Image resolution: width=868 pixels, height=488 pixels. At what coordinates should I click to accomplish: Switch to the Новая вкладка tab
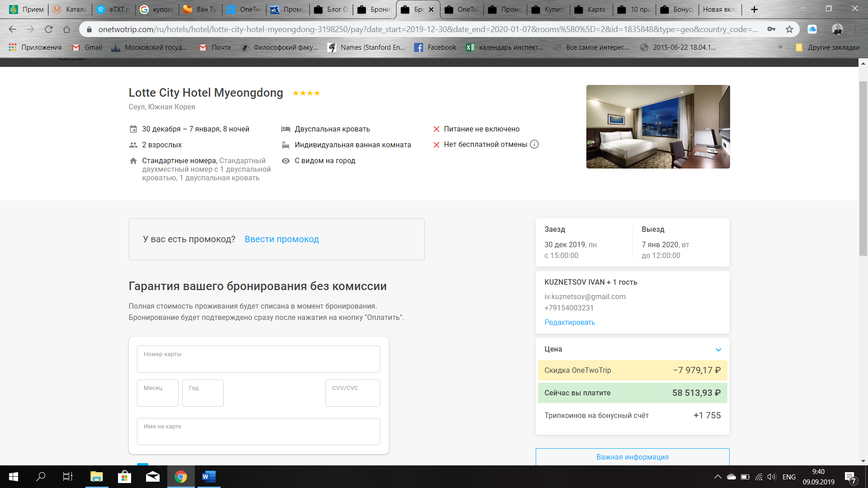tap(720, 9)
